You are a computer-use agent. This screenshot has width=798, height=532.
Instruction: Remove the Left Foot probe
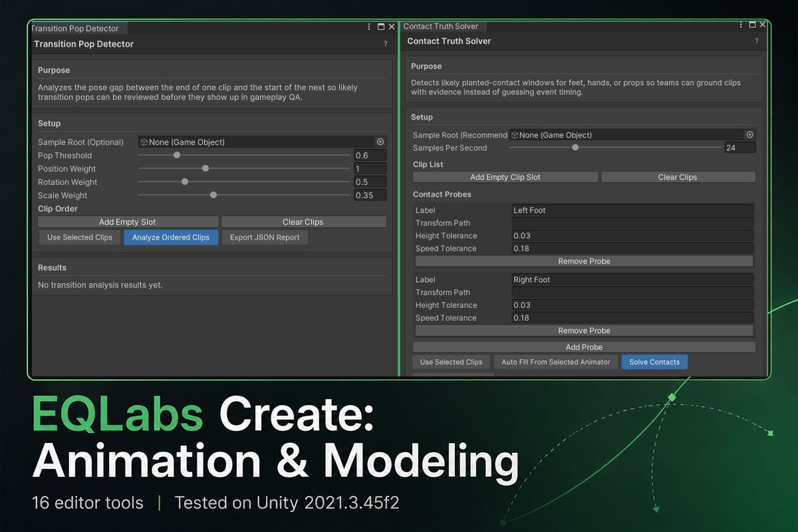[584, 261]
